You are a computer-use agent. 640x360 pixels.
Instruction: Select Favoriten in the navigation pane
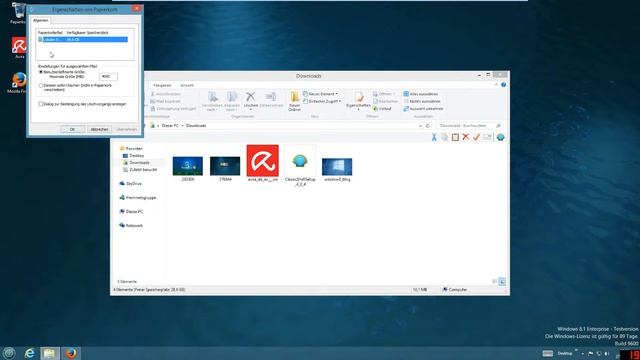(131, 149)
